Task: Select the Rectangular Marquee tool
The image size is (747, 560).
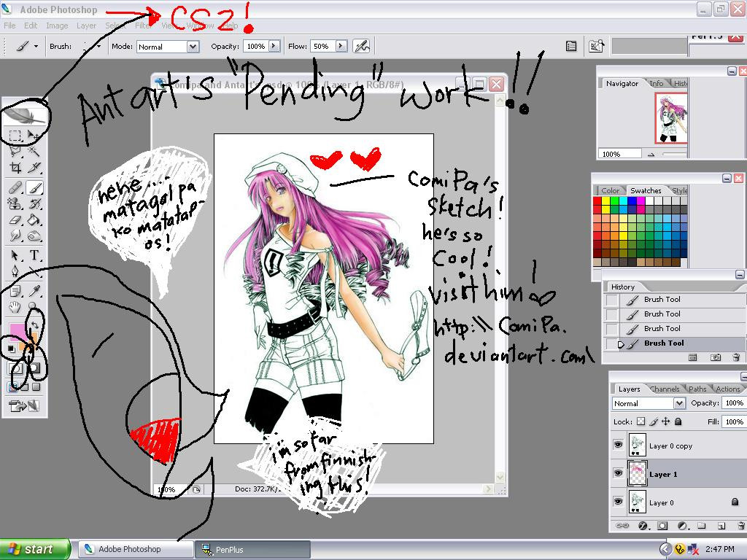Action: click(x=15, y=136)
